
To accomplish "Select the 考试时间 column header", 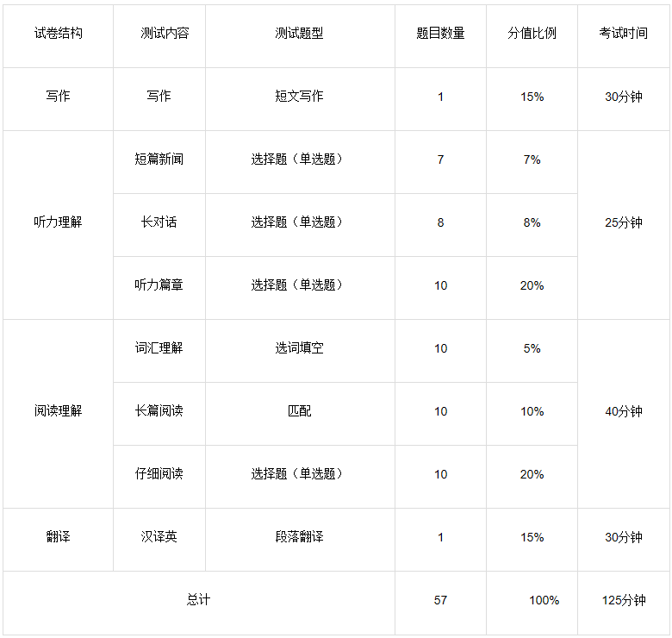I will pyautogui.click(x=623, y=36).
